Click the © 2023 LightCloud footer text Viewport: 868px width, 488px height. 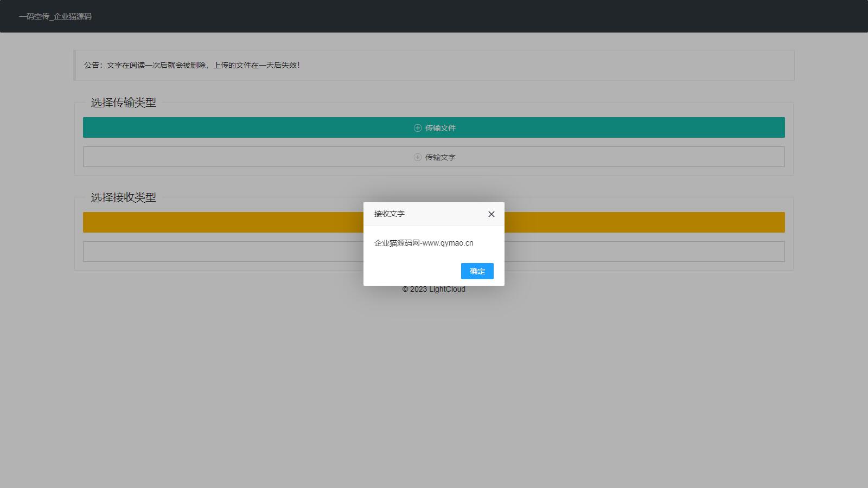click(x=433, y=290)
